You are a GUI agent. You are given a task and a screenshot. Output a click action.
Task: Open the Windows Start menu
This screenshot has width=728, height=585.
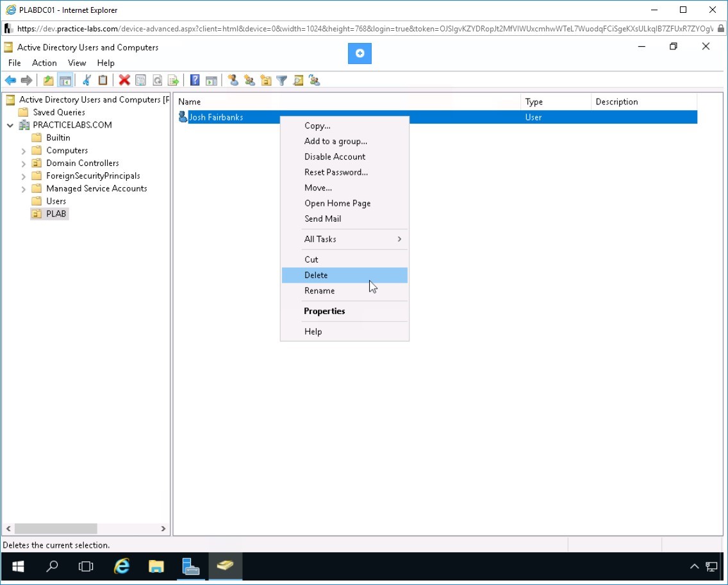(18, 566)
